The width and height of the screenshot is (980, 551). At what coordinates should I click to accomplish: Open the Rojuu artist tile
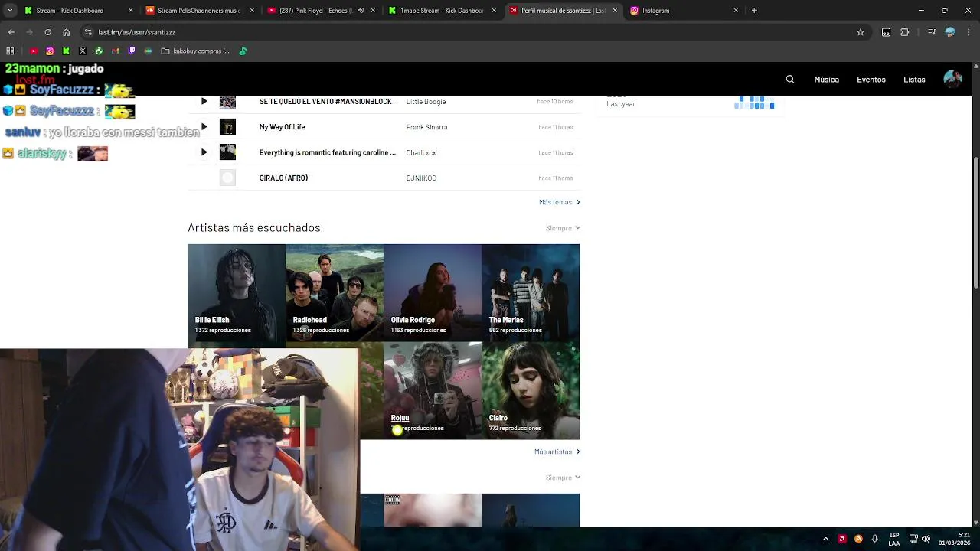pyautogui.click(x=433, y=390)
